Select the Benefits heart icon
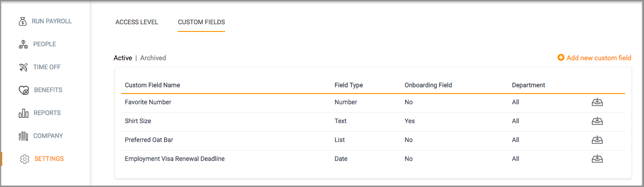 24,90
